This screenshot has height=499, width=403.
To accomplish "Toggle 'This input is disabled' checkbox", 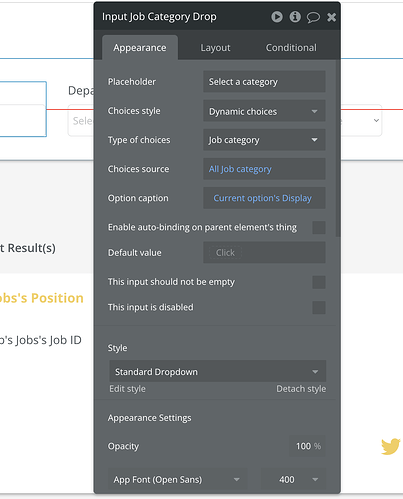I will click(319, 307).
